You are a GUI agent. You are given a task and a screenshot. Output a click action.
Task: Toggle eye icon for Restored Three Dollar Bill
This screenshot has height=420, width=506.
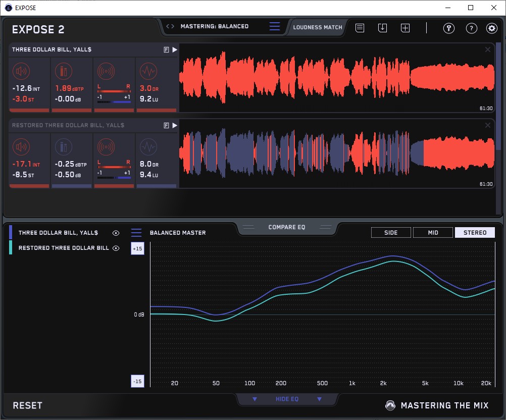tap(116, 248)
